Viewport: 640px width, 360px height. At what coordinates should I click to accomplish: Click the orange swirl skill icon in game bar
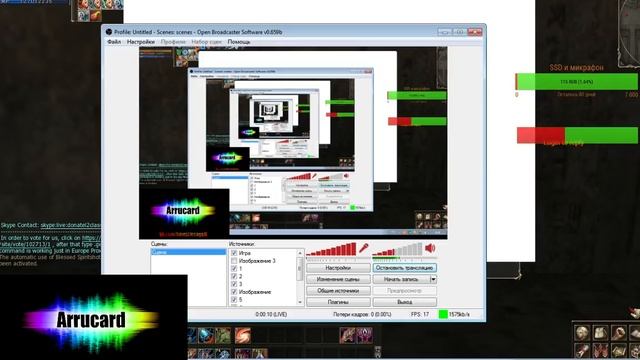tap(242, 336)
